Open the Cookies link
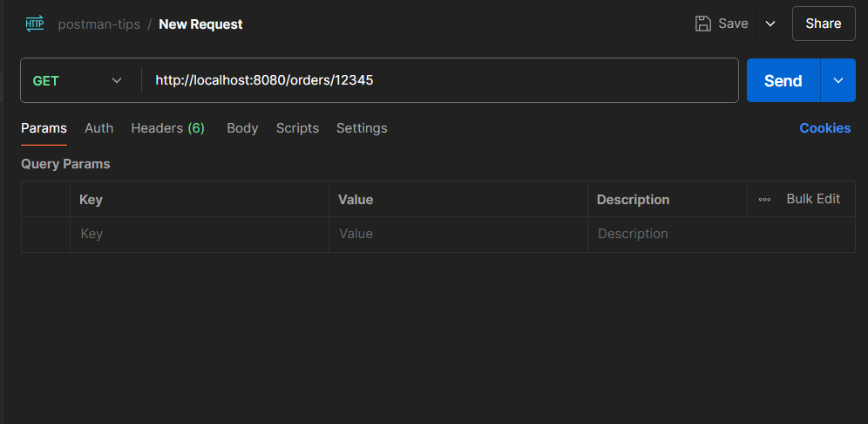The height and width of the screenshot is (424, 868). point(824,128)
